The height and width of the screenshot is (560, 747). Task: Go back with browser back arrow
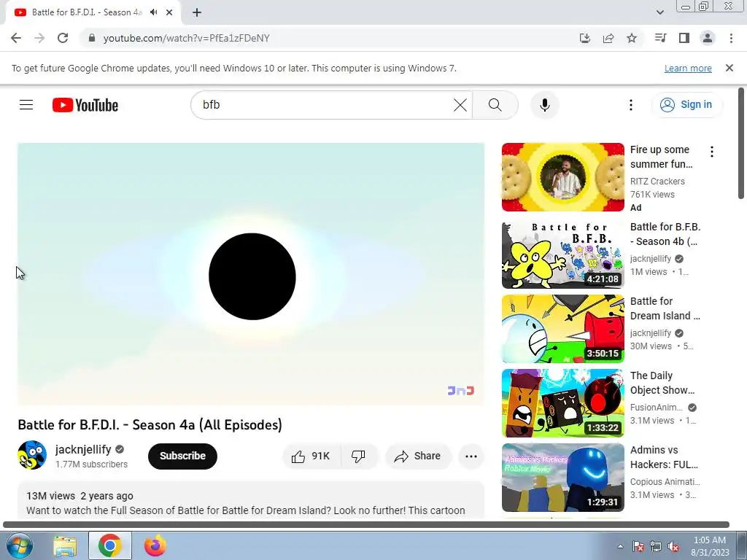coord(16,38)
